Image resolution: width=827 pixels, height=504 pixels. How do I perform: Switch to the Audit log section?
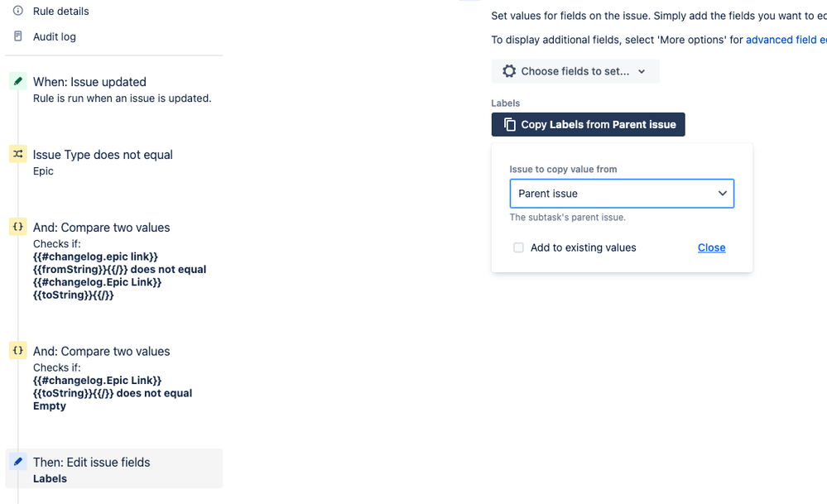[x=54, y=36]
